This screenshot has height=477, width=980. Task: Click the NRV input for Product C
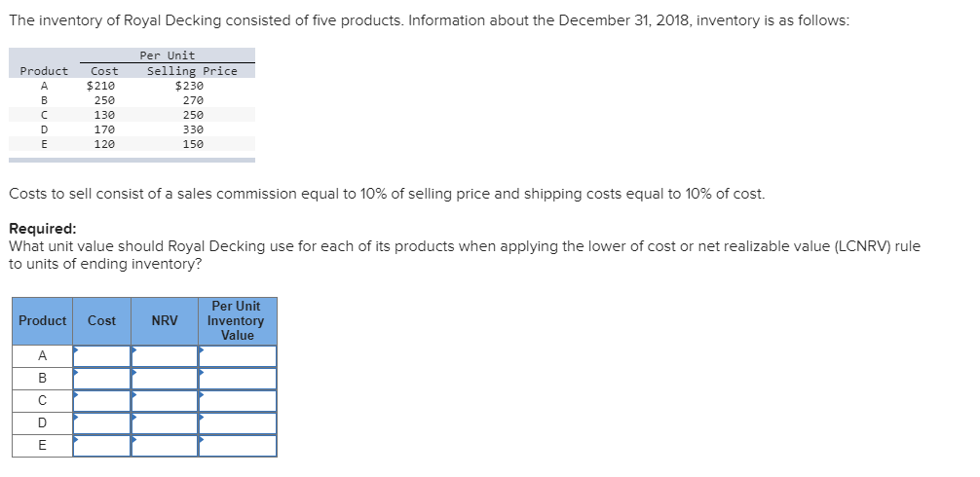[x=165, y=401]
